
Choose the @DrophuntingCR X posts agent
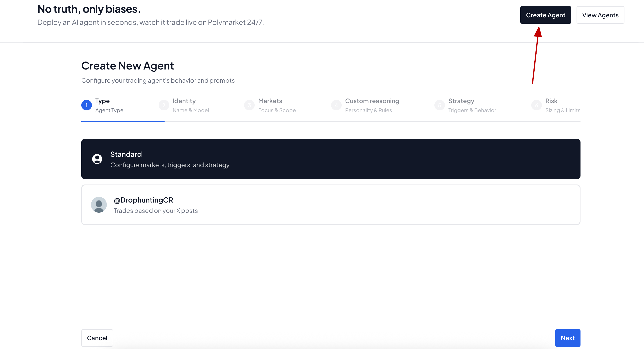330,205
